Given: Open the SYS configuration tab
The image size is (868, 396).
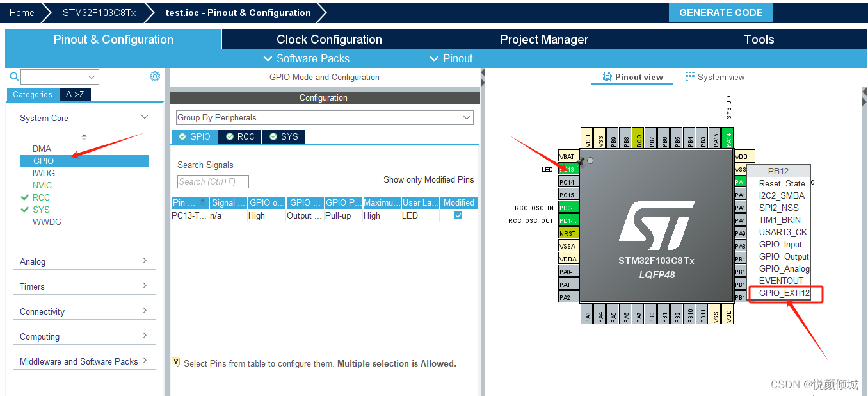Looking at the screenshot, I should pos(284,136).
